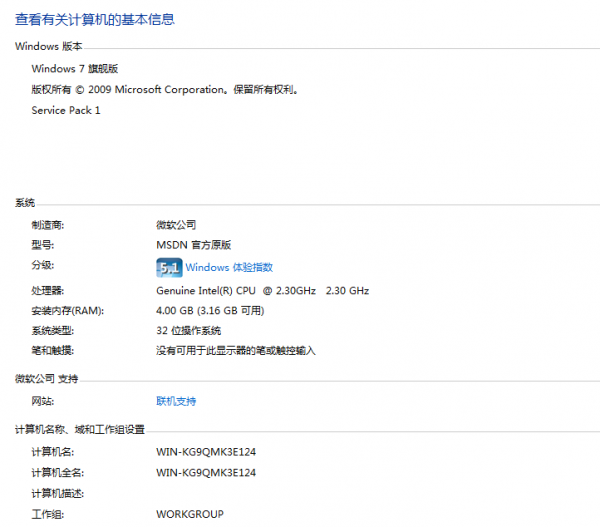Select the text Windows 7 旗舰版
Image resolution: width=600 pixels, height=527 pixels.
pyautogui.click(x=75, y=69)
